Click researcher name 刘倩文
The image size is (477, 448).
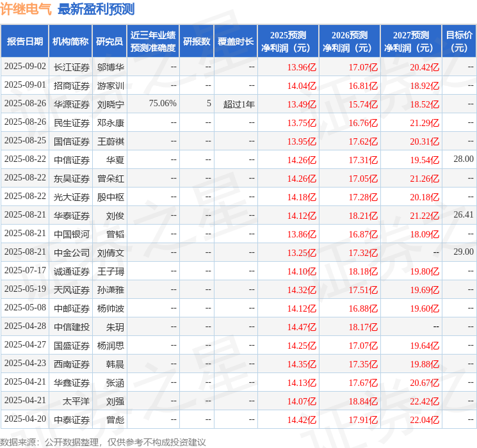pyautogui.click(x=110, y=253)
